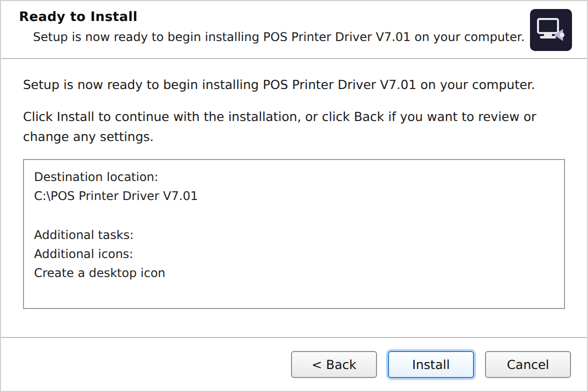Select the 'Create a desktop icon' line
Viewport: 588px width, 392px height.
click(99, 273)
